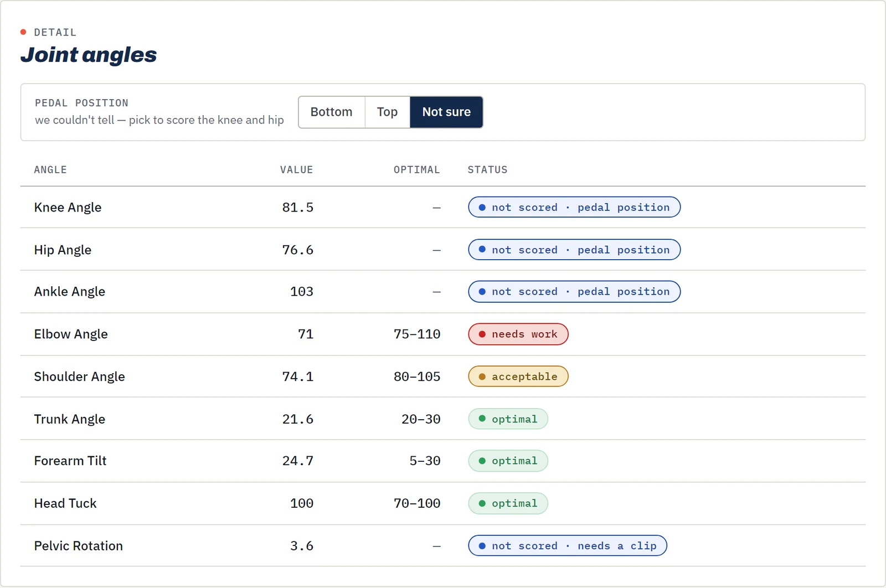886x588 pixels.
Task: Click the Trunk Angle optimal badge
Action: tap(508, 419)
